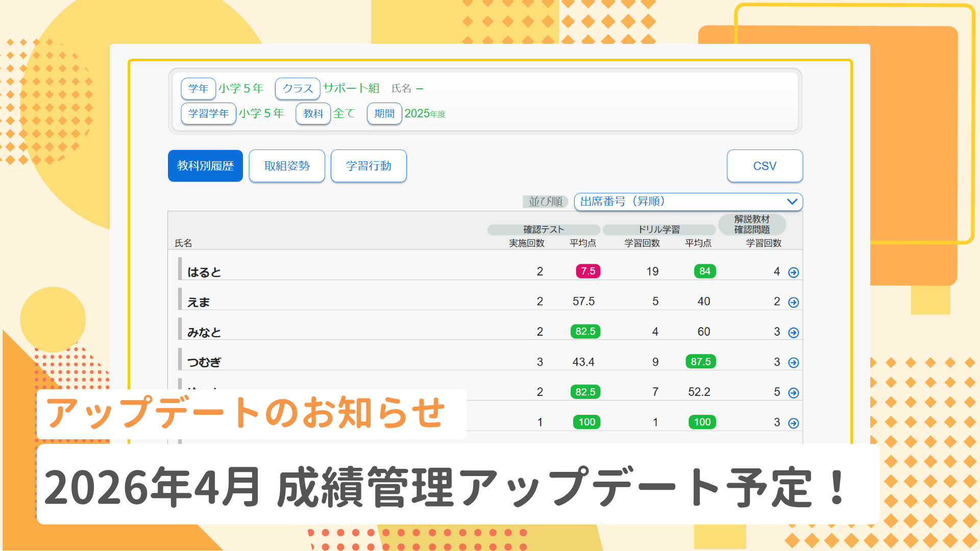The image size is (980, 551).
Task: Open the 学習学年 filter
Action: [208, 113]
